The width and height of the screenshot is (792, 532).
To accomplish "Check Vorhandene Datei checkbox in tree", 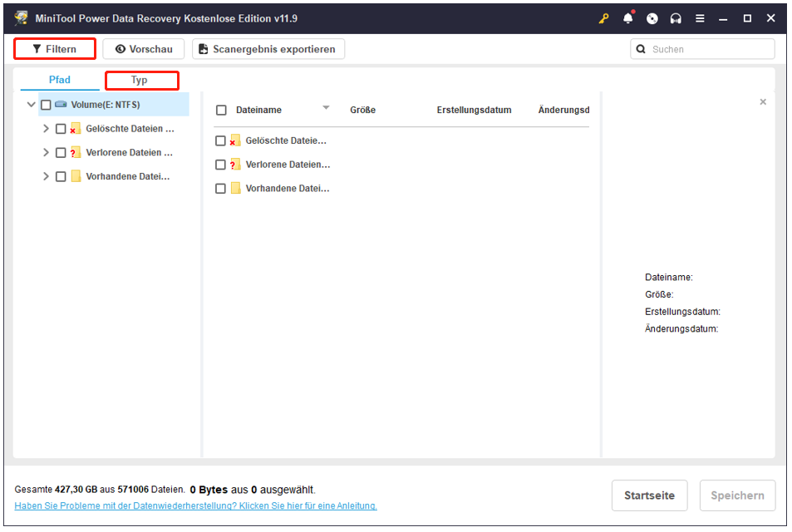I will click(x=61, y=176).
